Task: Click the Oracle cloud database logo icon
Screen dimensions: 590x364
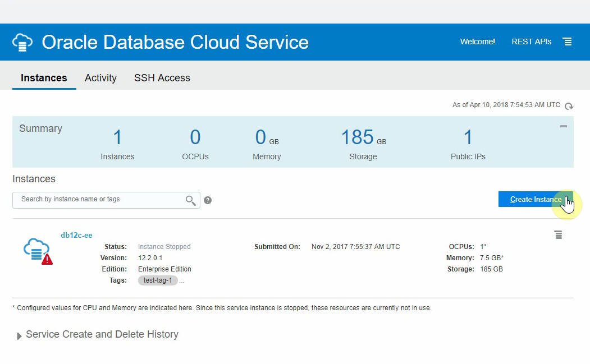Action: tap(22, 42)
